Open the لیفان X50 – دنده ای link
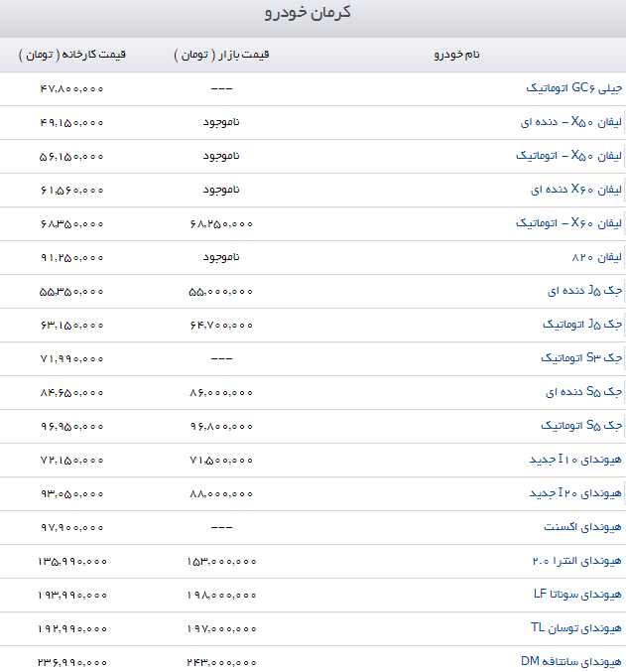626x672 pixels. click(571, 122)
